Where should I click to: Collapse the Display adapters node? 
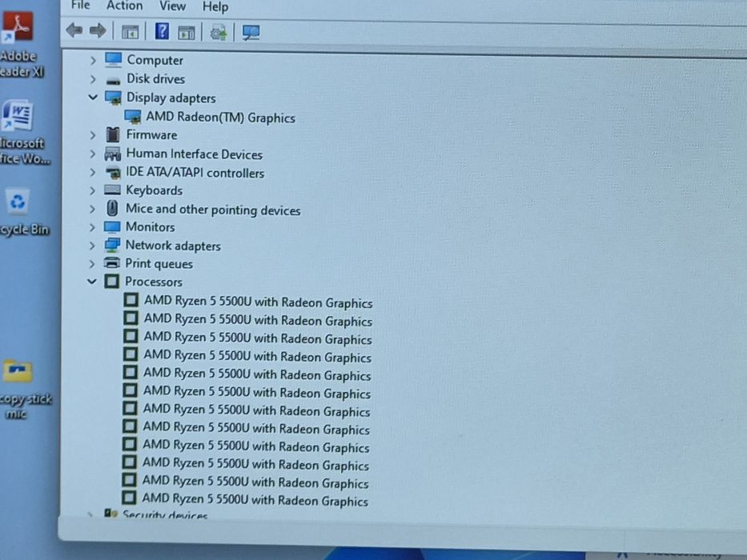tap(93, 98)
